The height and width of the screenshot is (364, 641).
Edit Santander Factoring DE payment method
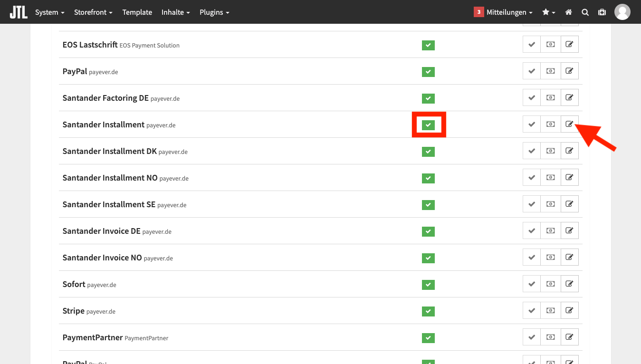569,97
